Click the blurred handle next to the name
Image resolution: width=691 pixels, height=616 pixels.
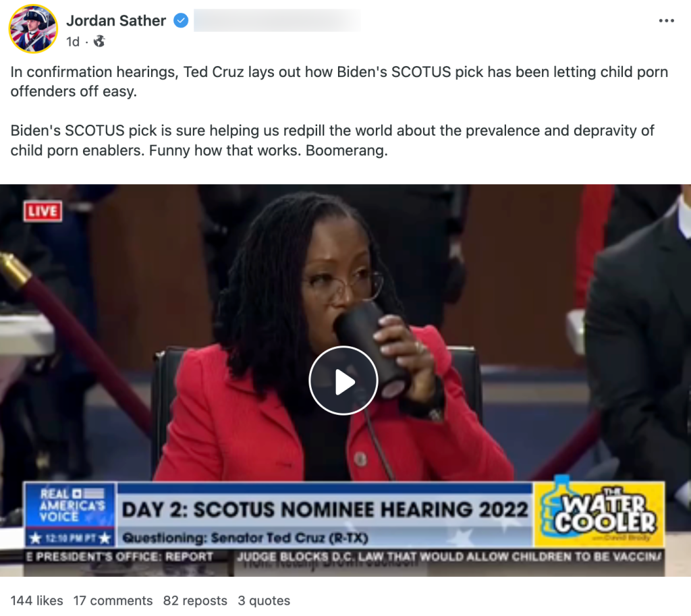tap(277, 20)
